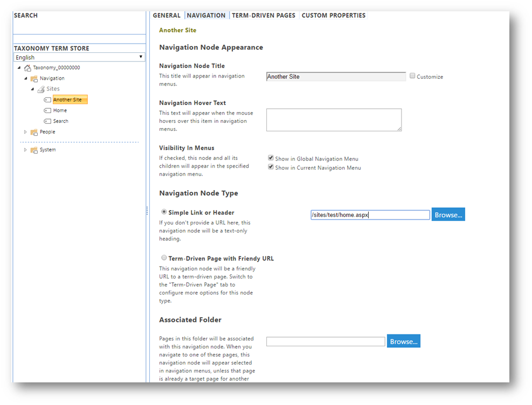Click the System group folder icon
Screen dimensions: 532x405
point(34,150)
